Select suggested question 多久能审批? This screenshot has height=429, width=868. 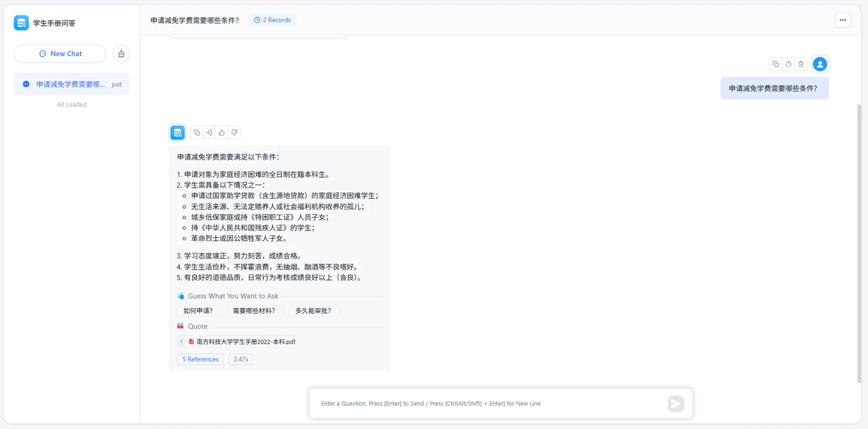[x=314, y=311]
